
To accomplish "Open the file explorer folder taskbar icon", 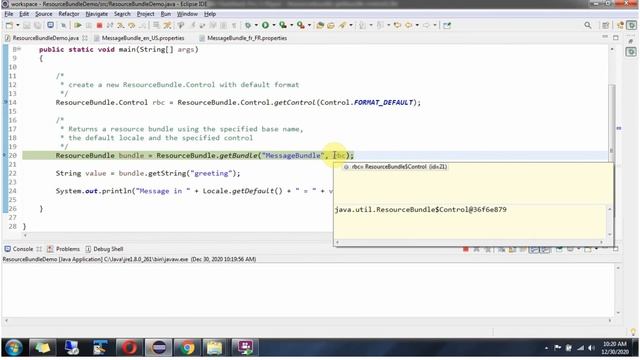I will tap(214, 348).
